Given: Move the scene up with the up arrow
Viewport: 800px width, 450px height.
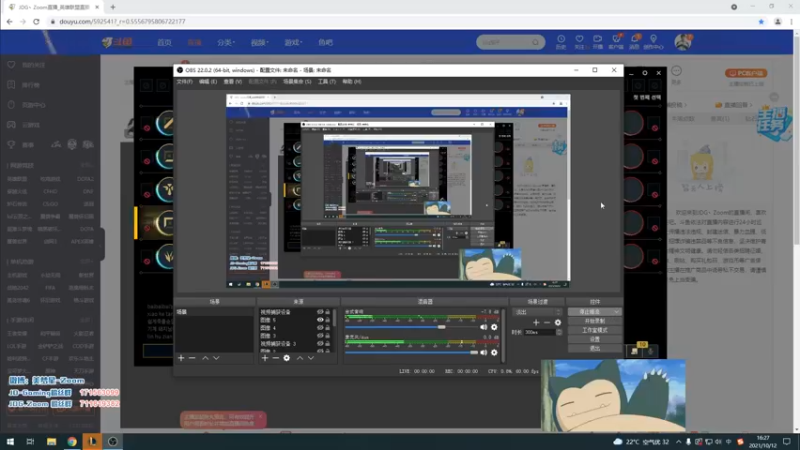Looking at the screenshot, I should (205, 358).
